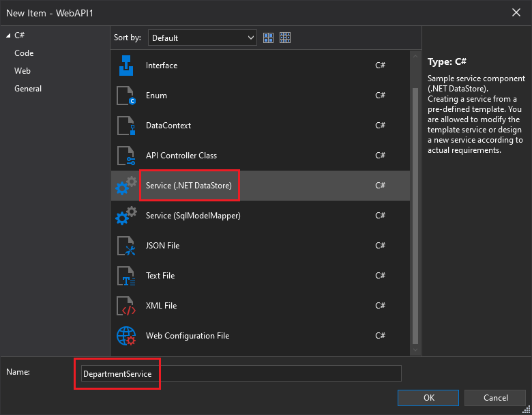The height and width of the screenshot is (415, 532).
Task: Click the Service (SqlModelMapper) gears icon
Action: pos(126,216)
